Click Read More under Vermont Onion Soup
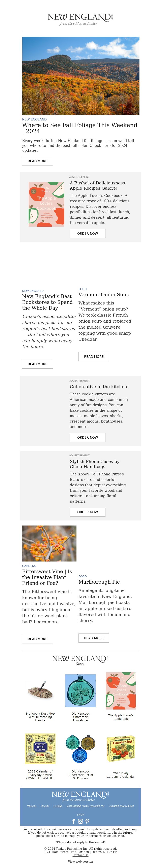This screenshot has width=161, height=868. pyautogui.click(x=94, y=357)
